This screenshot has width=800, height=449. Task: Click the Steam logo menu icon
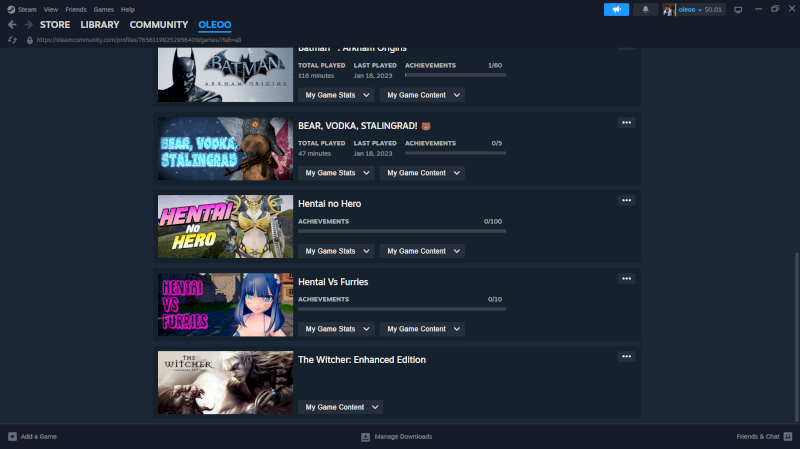pos(11,9)
